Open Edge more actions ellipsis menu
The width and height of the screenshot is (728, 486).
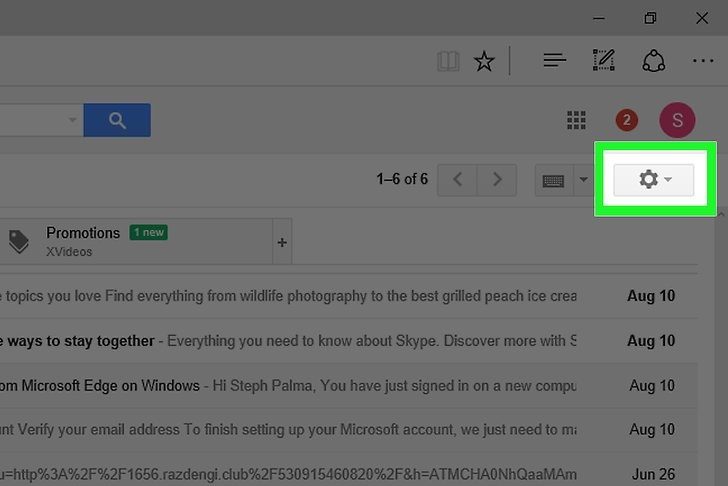coord(703,62)
